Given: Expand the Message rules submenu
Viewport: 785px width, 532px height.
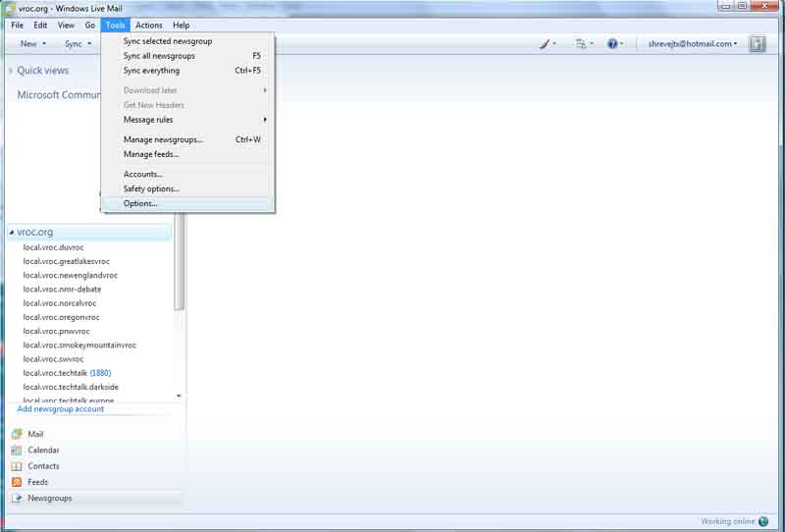Looking at the screenshot, I should point(265,120).
